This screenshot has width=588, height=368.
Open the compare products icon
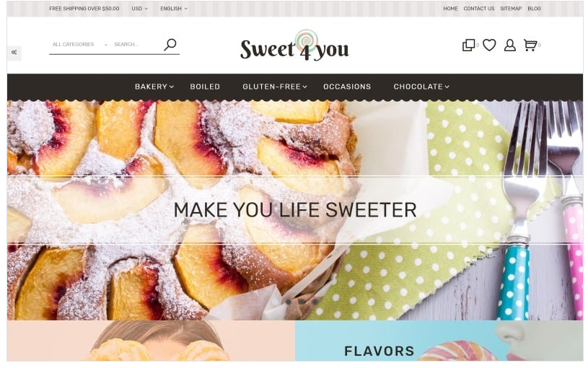click(x=468, y=45)
